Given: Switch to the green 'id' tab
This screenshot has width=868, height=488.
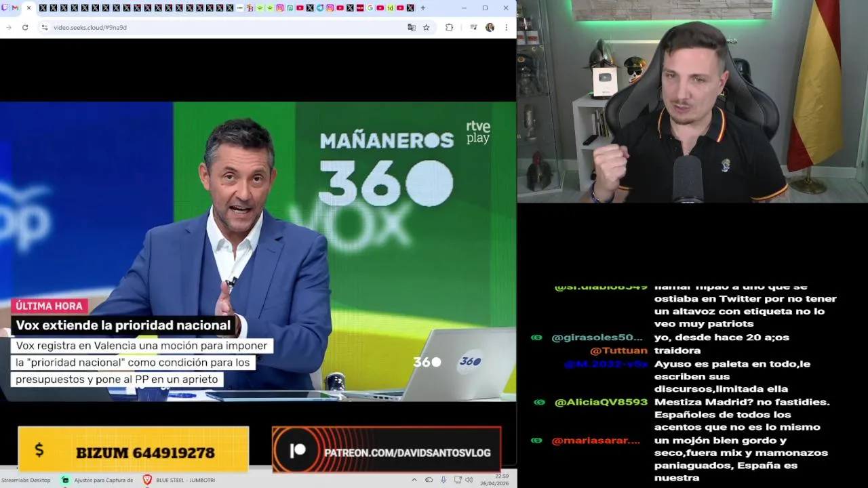Looking at the screenshot, I should click(x=390, y=8).
